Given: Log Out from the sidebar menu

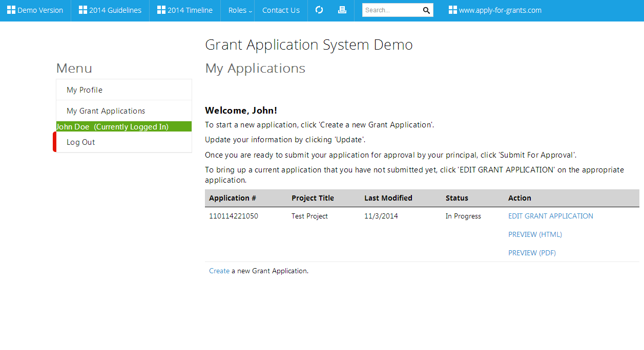Looking at the screenshot, I should click(x=81, y=142).
